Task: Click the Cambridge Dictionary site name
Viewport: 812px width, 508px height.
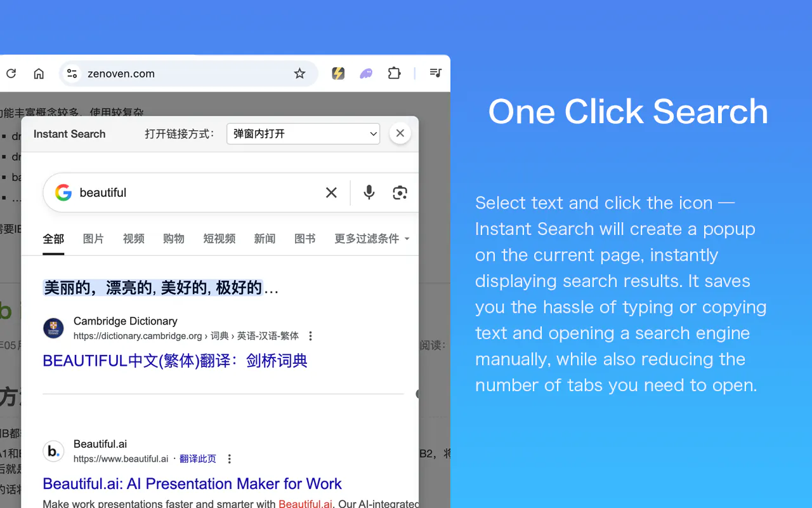Action: [x=126, y=321]
